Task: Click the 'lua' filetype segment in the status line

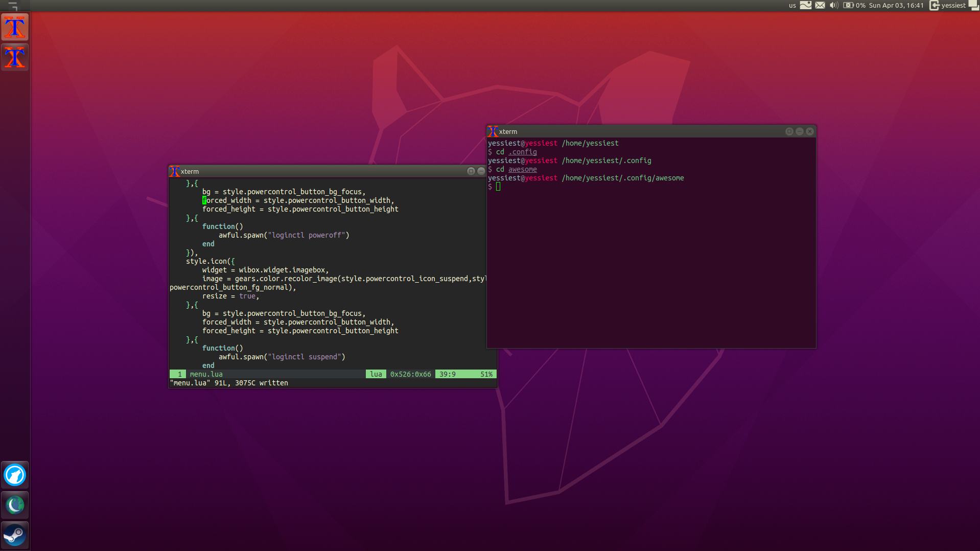Action: (x=376, y=374)
